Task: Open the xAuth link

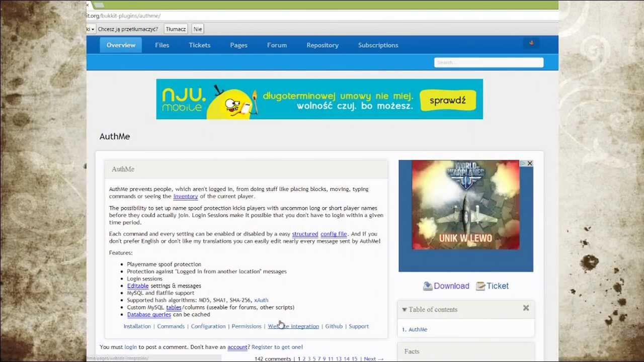Action: (261, 300)
